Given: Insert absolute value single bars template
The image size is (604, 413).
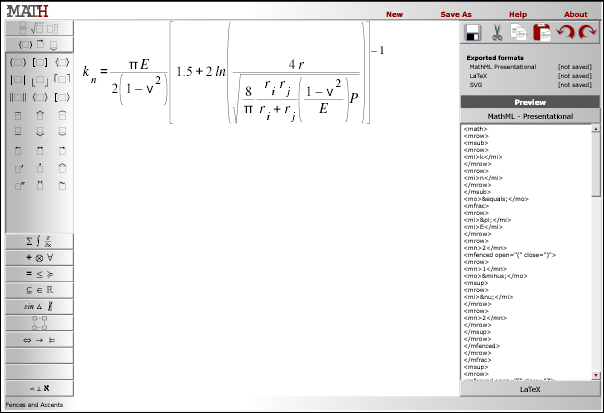Looking at the screenshot, I should [18, 80].
